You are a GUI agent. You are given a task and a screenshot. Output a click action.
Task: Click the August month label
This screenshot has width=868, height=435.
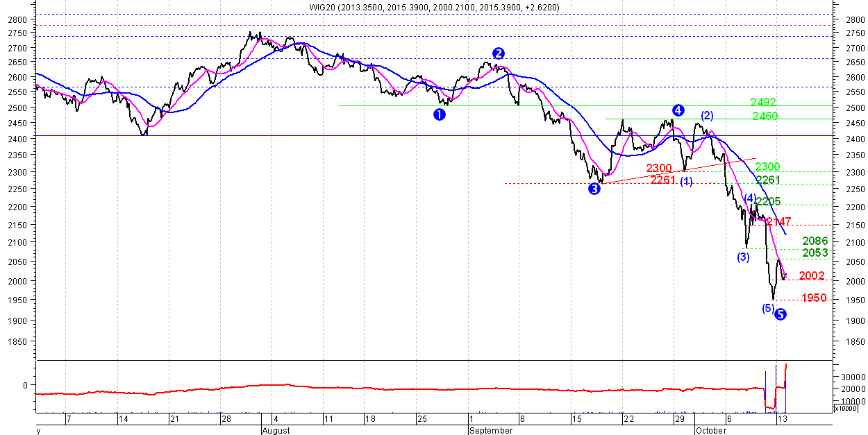coord(276,430)
